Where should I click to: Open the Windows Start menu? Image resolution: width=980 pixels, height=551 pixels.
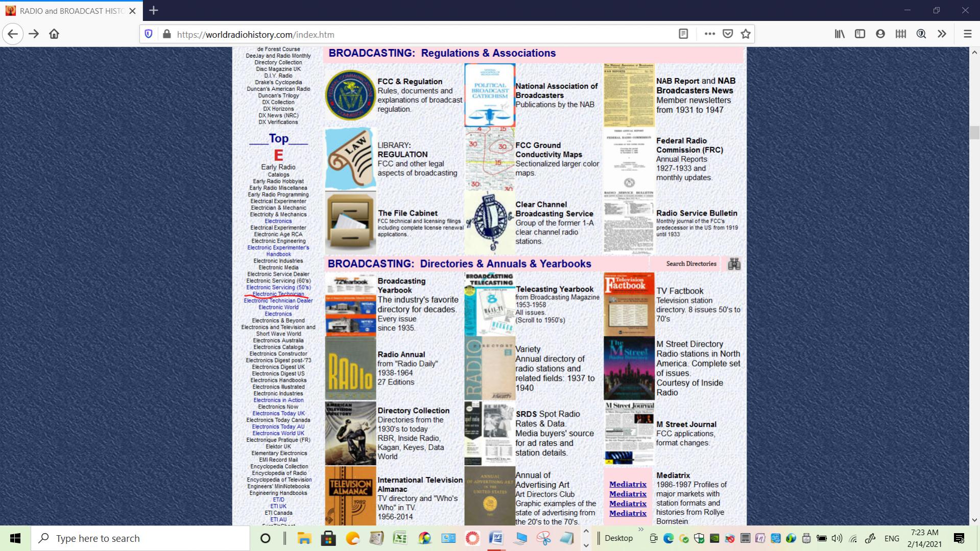tap(15, 538)
